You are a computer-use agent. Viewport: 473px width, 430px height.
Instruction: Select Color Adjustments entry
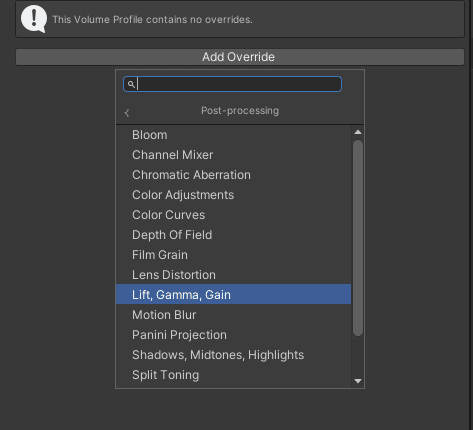click(x=233, y=195)
